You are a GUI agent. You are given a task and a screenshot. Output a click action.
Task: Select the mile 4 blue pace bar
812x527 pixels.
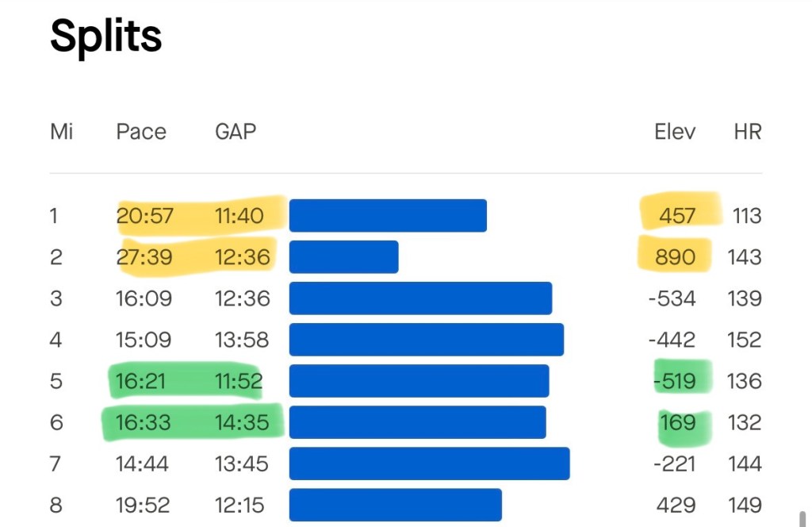point(426,340)
